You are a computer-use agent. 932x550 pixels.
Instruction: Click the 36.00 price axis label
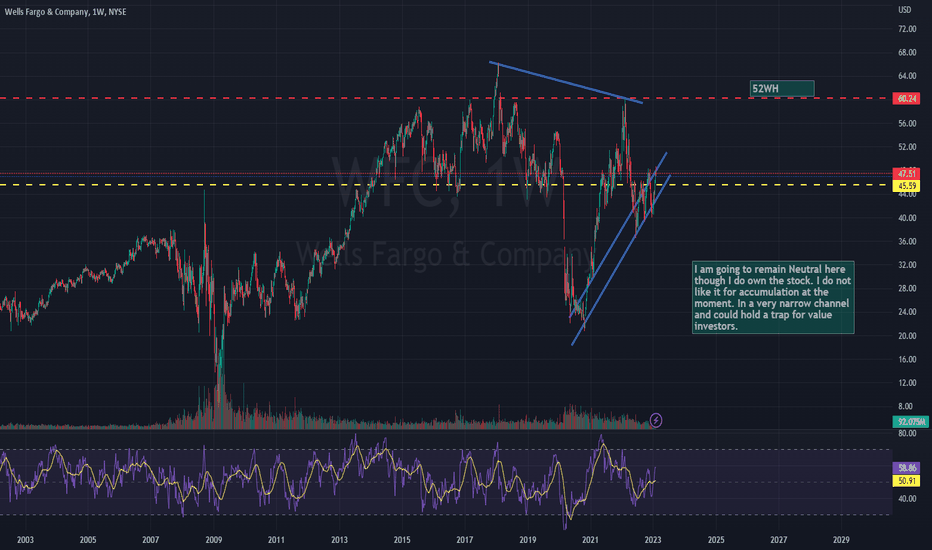[x=907, y=241]
